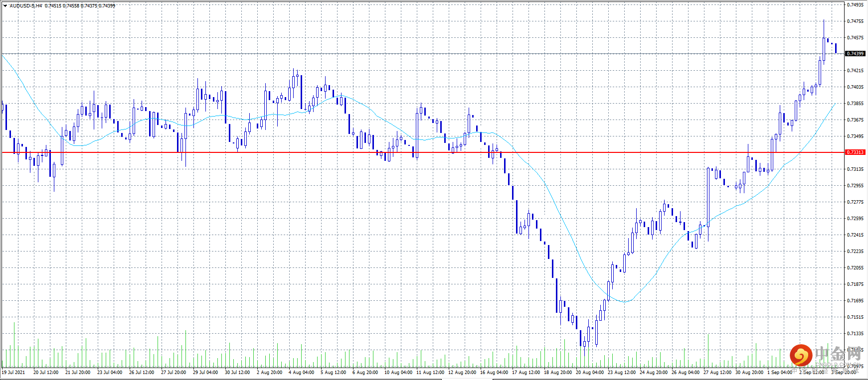Click the 0.73855 price scale label
The image size is (868, 380).
pos(856,104)
